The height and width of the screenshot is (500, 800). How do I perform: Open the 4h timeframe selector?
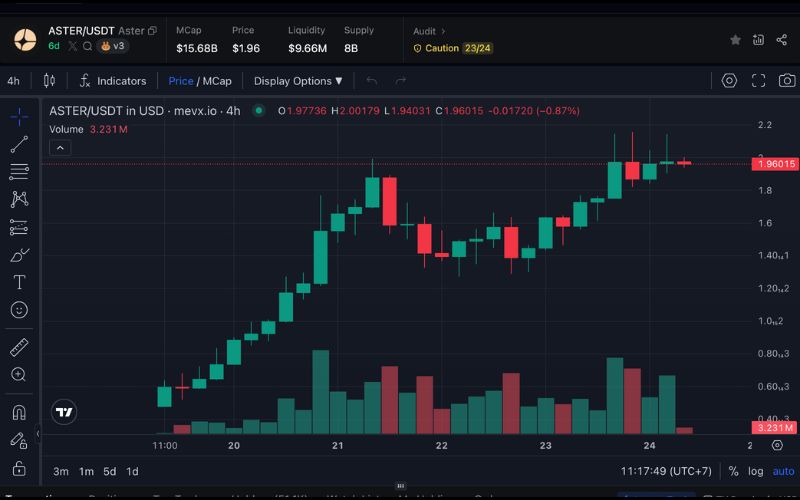[x=13, y=81]
